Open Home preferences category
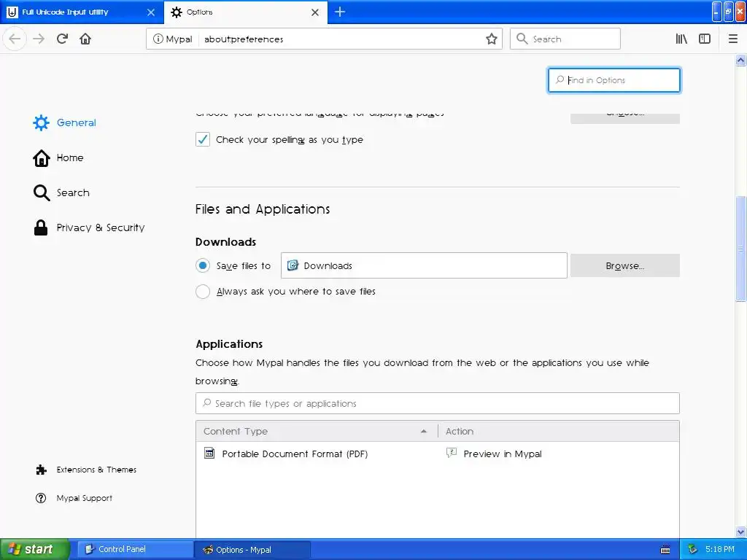The height and width of the screenshot is (560, 747). click(x=58, y=158)
